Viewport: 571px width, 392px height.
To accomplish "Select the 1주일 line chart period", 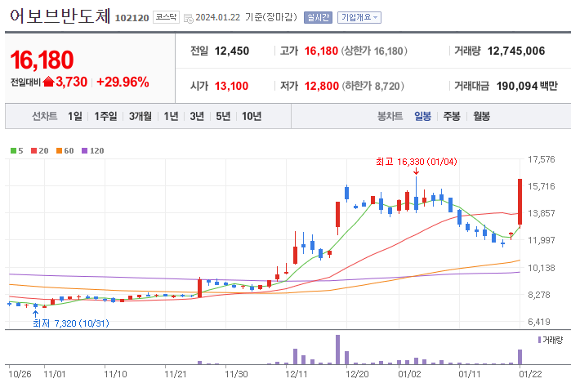I will pos(105,116).
